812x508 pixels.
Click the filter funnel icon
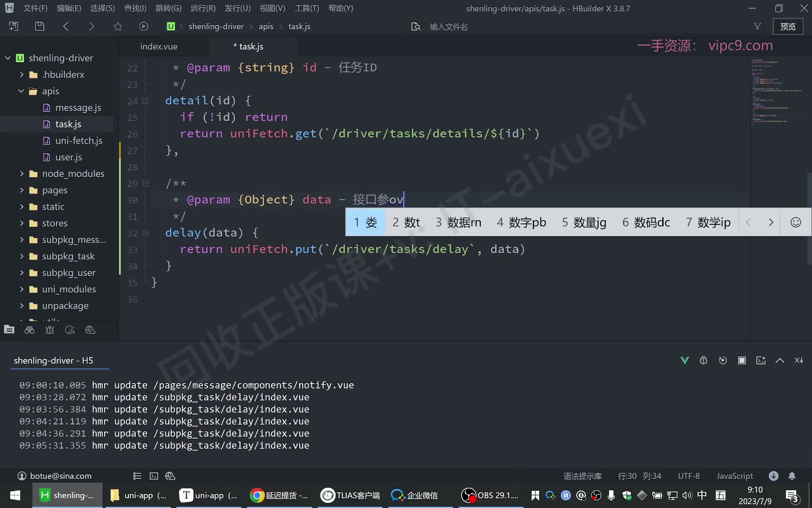point(757,26)
